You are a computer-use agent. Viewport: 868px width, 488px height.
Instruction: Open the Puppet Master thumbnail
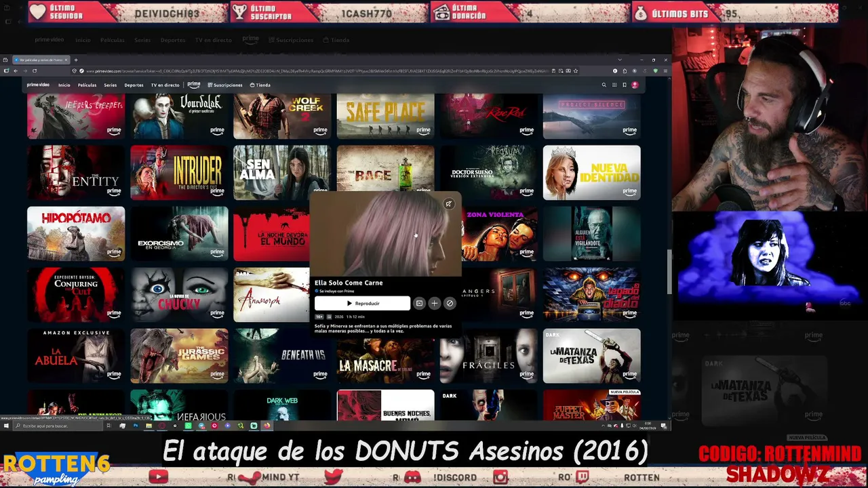(591, 405)
